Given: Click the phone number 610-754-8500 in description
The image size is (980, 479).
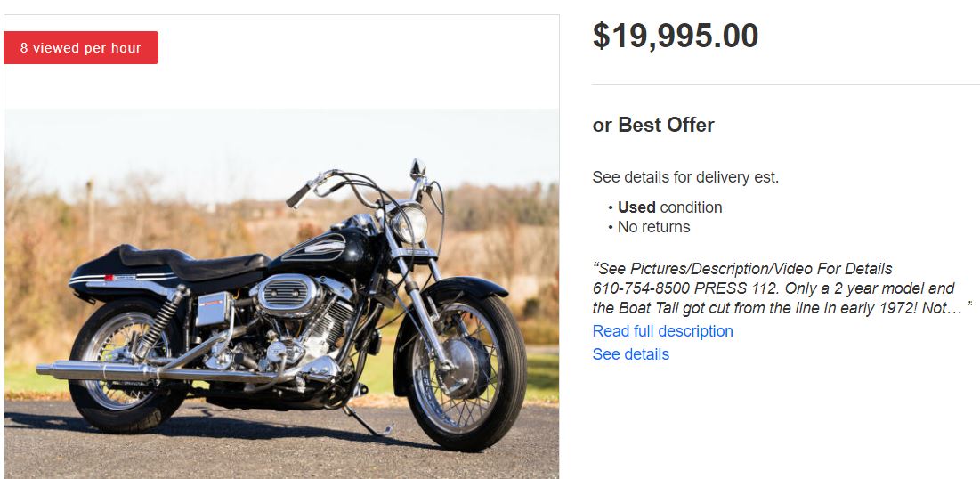Looking at the screenshot, I should point(637,288).
